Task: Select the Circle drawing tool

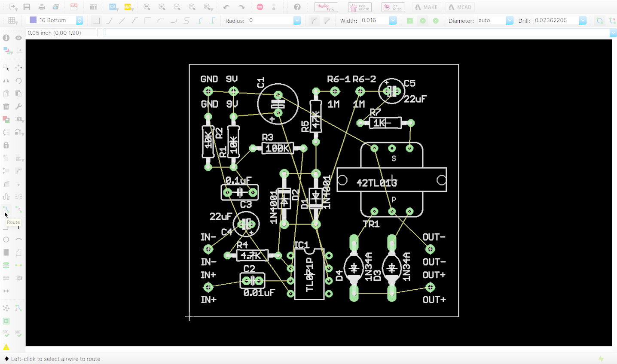Action: click(6, 240)
